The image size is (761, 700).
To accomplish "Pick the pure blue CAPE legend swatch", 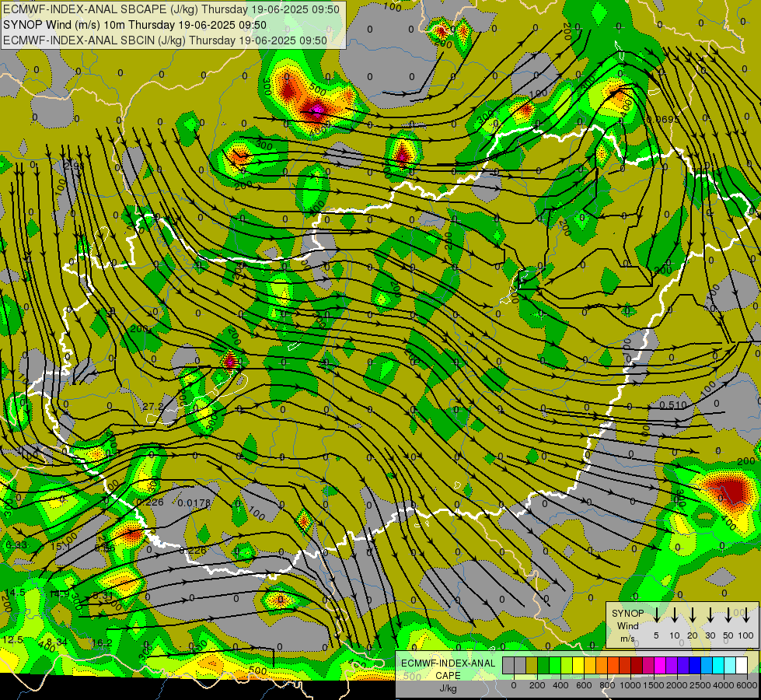I will (x=695, y=666).
